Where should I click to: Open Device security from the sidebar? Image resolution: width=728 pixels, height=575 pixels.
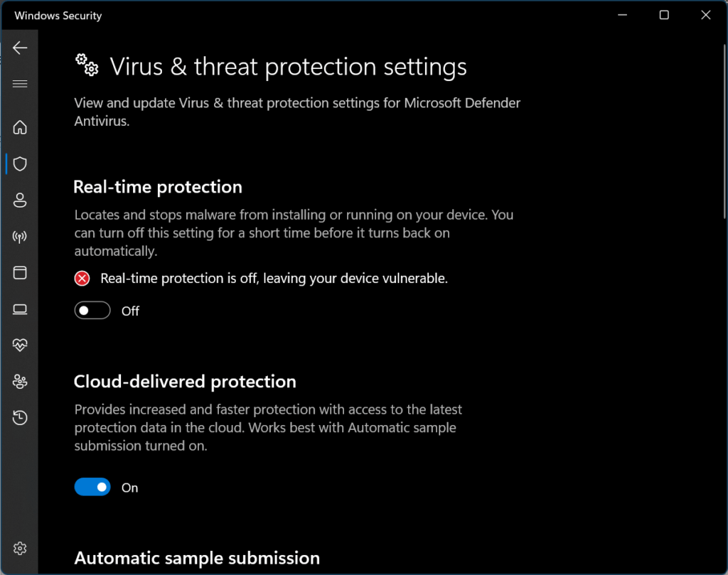19,309
